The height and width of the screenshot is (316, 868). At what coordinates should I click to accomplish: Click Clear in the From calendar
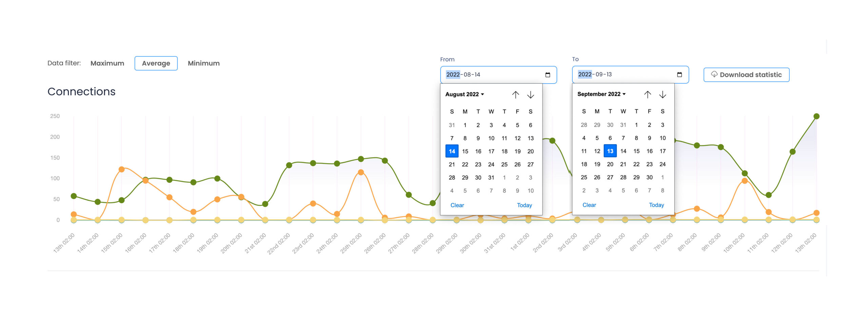pyautogui.click(x=457, y=205)
